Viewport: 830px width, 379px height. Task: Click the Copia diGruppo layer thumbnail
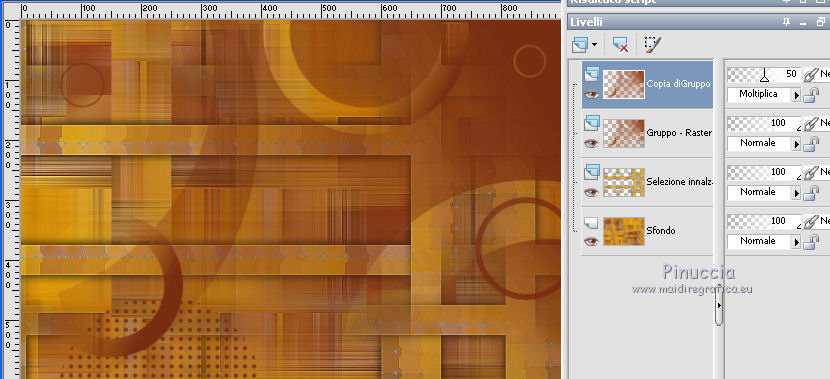[x=624, y=84]
